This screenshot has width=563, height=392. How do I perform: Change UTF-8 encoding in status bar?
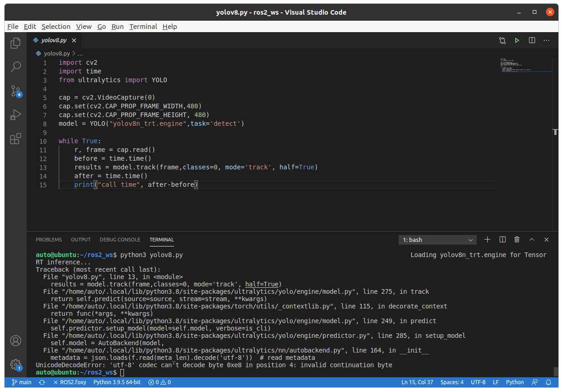point(478,382)
